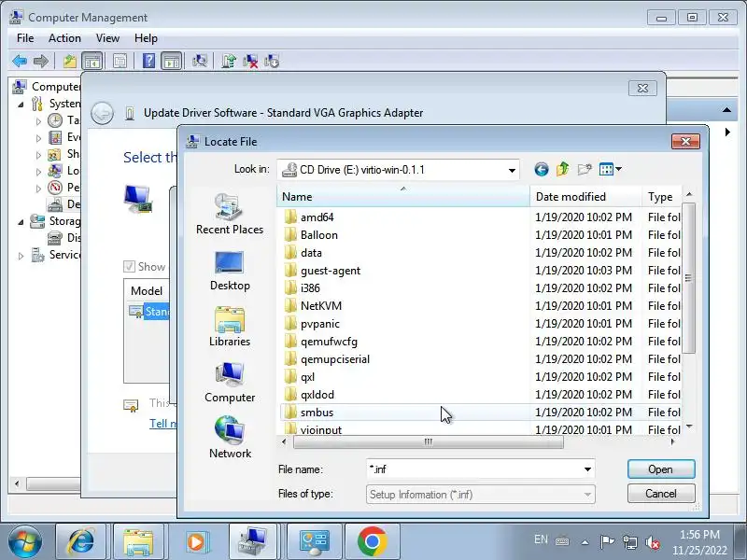The height and width of the screenshot is (560, 747).
Task: Open the Help menu
Action: pos(146,38)
